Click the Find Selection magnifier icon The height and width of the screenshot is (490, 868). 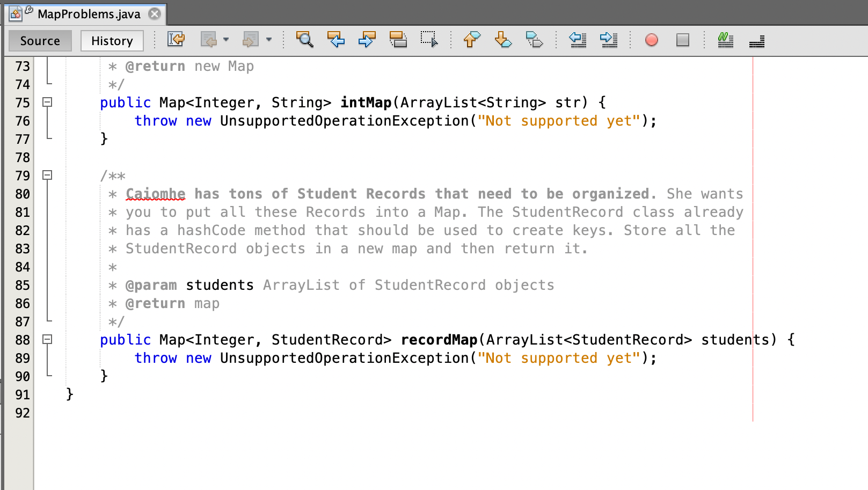pyautogui.click(x=305, y=40)
